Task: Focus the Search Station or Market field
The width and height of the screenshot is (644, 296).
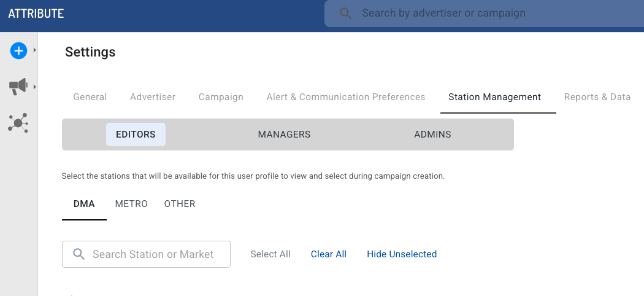Action: 153,254
